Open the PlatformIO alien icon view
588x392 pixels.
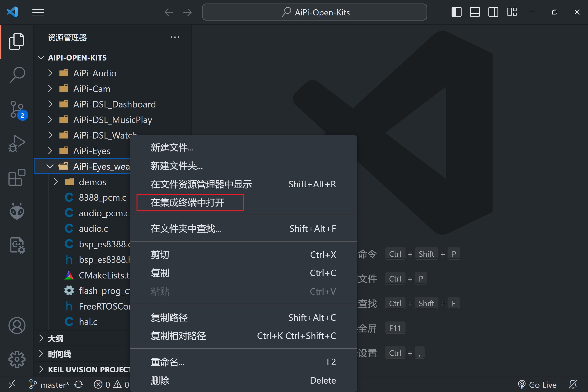(x=17, y=211)
